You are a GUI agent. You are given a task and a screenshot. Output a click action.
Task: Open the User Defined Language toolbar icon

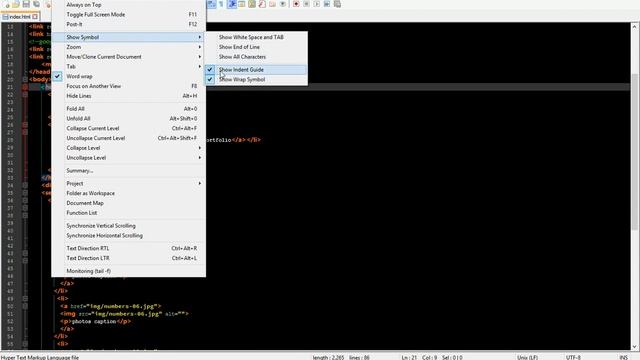(x=242, y=4)
